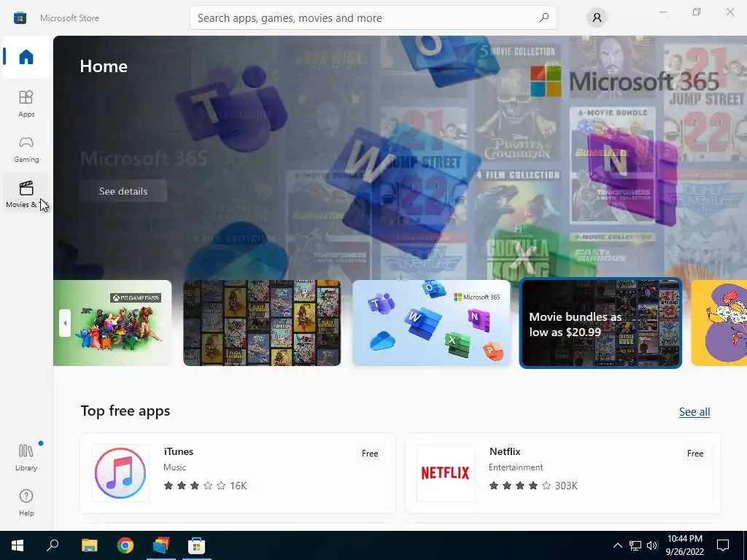The height and width of the screenshot is (560, 747).
Task: Open Movie bundles as low as $20.99
Action: tap(600, 323)
